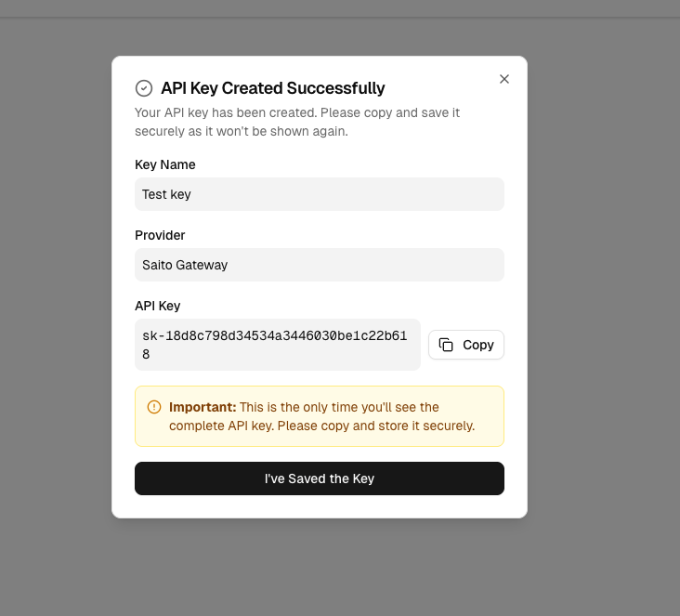680x616 pixels.
Task: Close the dialog with the X icon
Action: (504, 79)
